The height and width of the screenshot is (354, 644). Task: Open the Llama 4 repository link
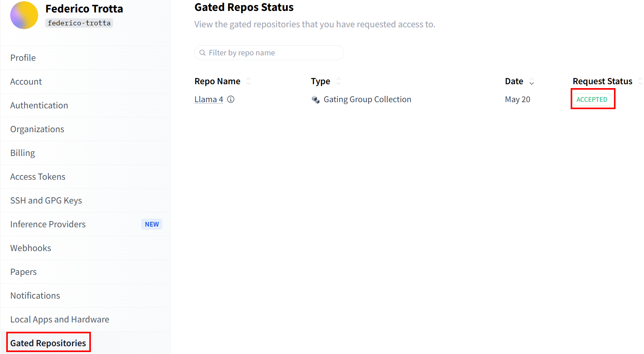pyautogui.click(x=208, y=99)
